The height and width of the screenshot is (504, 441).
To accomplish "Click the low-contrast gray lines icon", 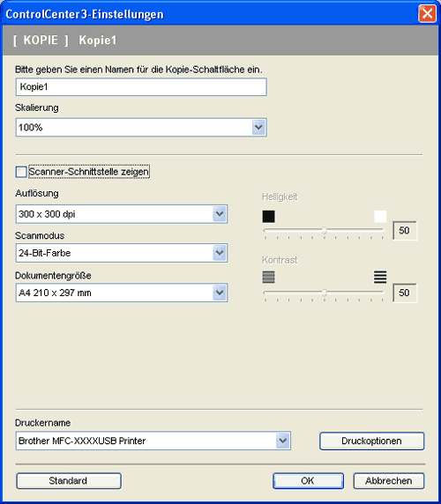I will coord(268,277).
